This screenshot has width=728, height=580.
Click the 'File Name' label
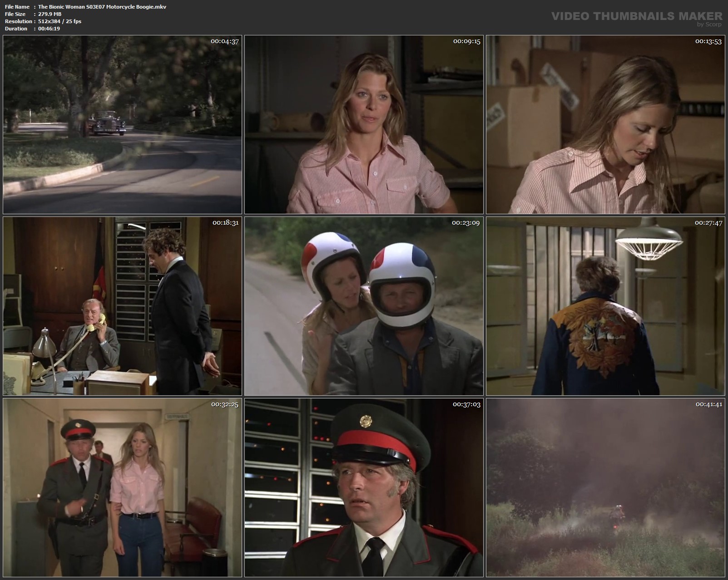pyautogui.click(x=17, y=7)
